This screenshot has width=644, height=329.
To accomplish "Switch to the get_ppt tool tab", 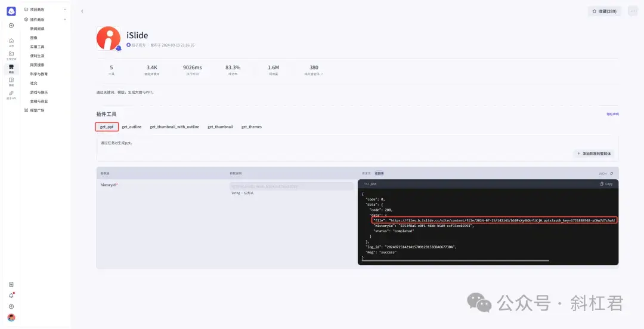I will [x=107, y=127].
